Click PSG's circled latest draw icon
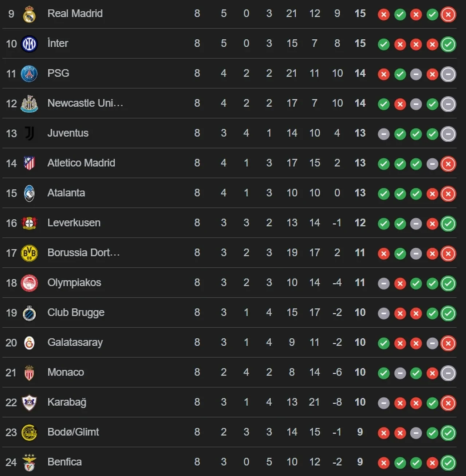The width and height of the screenshot is (466, 476). click(x=448, y=74)
